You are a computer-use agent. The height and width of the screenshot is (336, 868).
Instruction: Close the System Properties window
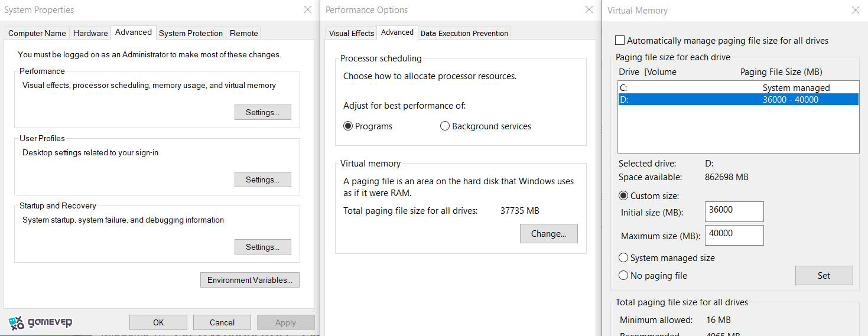click(307, 9)
